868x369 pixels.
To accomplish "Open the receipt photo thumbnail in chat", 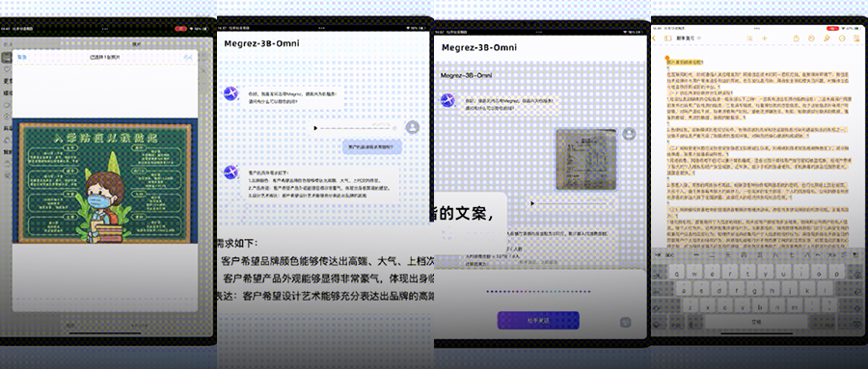I will pos(585,159).
